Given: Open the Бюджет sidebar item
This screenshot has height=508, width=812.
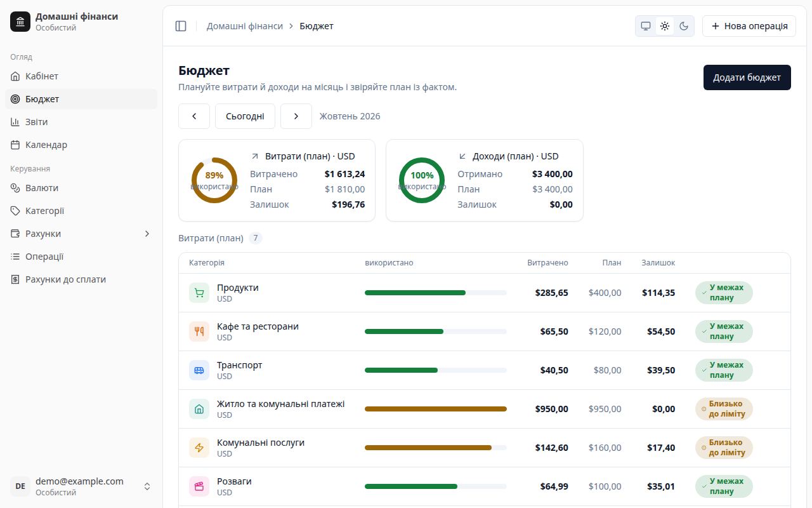Looking at the screenshot, I should [81, 99].
